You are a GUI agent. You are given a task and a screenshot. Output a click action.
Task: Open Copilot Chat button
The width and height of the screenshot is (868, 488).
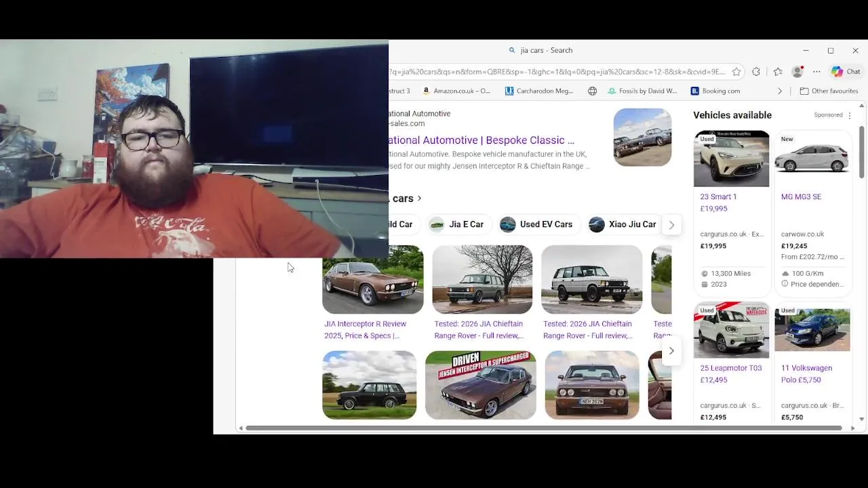(846, 72)
